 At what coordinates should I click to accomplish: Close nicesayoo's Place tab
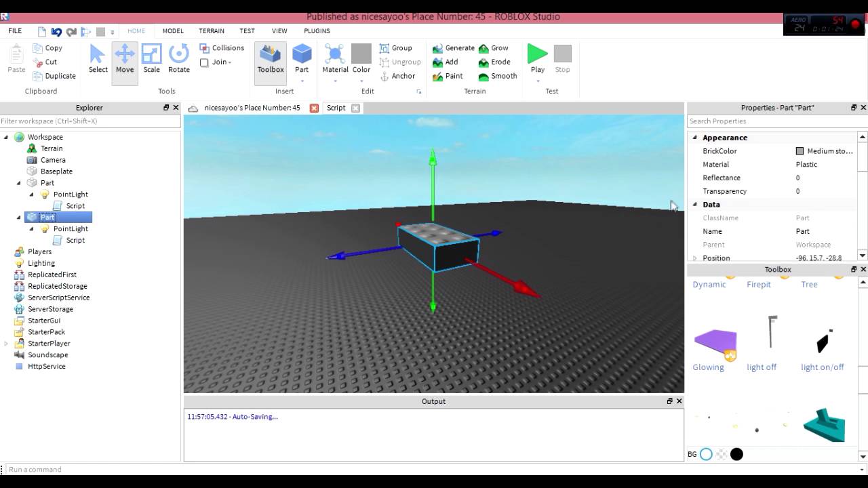pos(314,108)
